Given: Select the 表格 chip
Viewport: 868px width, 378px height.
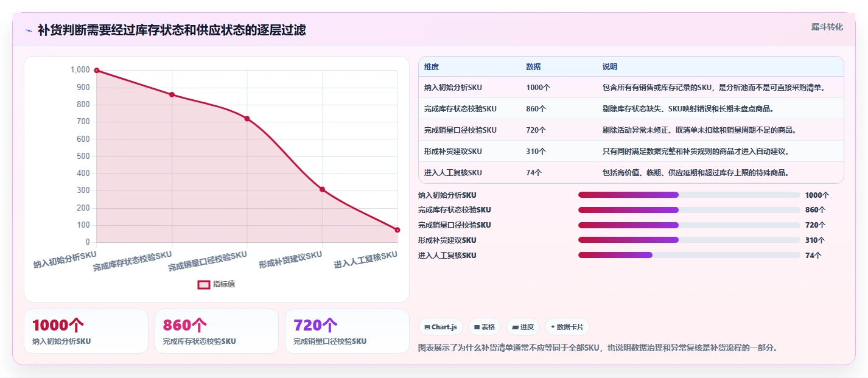Looking at the screenshot, I should 485,327.
